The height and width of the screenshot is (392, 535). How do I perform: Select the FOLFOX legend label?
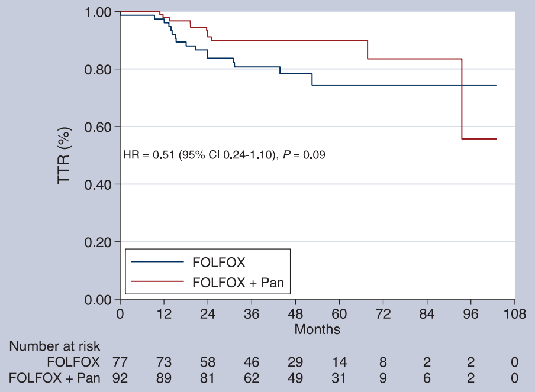click(219, 263)
